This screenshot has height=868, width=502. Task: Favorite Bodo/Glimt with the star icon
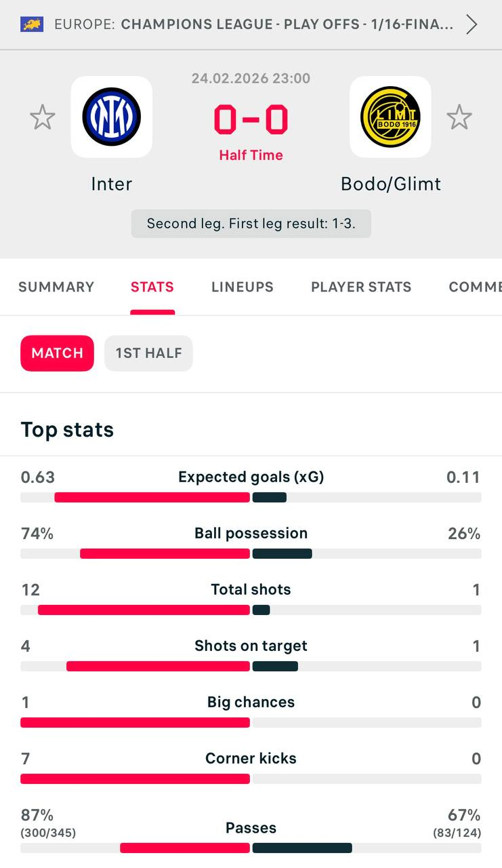(x=459, y=117)
